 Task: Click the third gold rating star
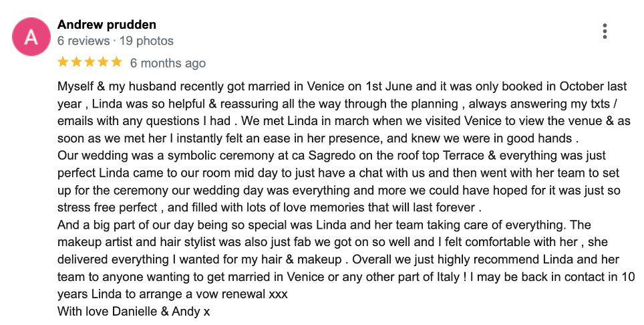(90, 62)
